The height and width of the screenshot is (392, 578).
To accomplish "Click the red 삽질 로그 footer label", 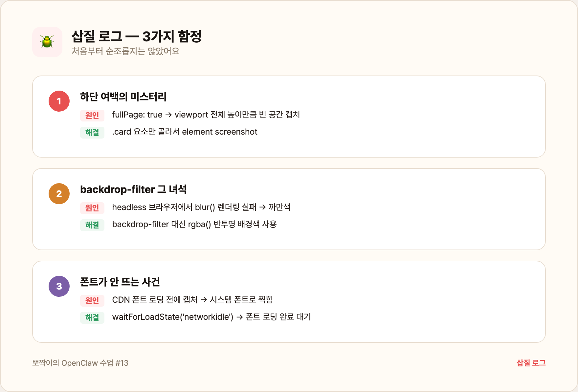I will tap(531, 363).
